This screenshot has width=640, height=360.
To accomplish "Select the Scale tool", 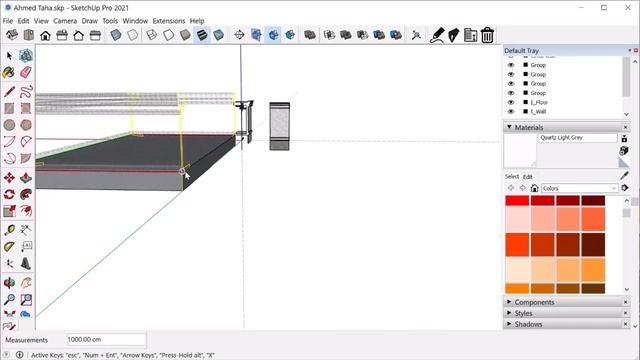I will [9, 211].
